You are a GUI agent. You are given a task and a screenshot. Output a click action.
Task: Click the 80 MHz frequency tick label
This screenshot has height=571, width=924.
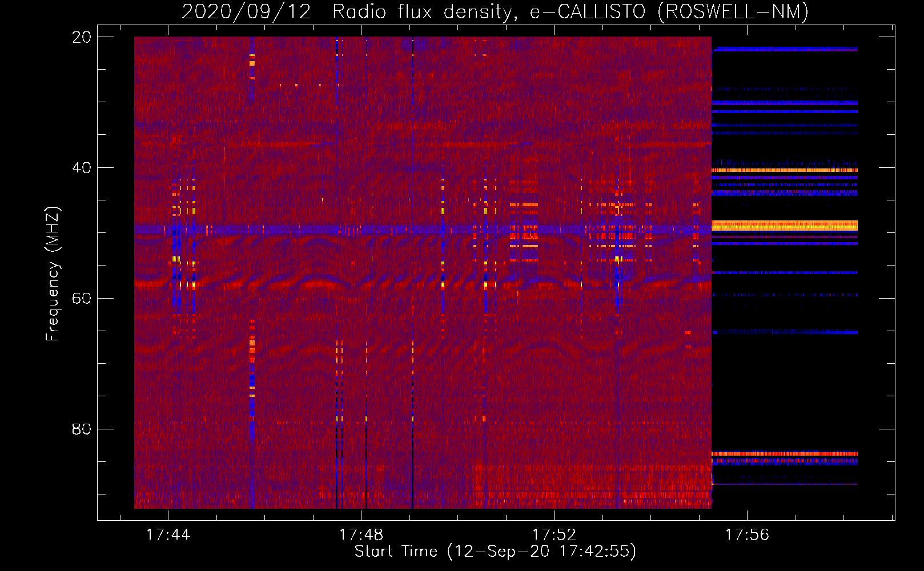81,429
